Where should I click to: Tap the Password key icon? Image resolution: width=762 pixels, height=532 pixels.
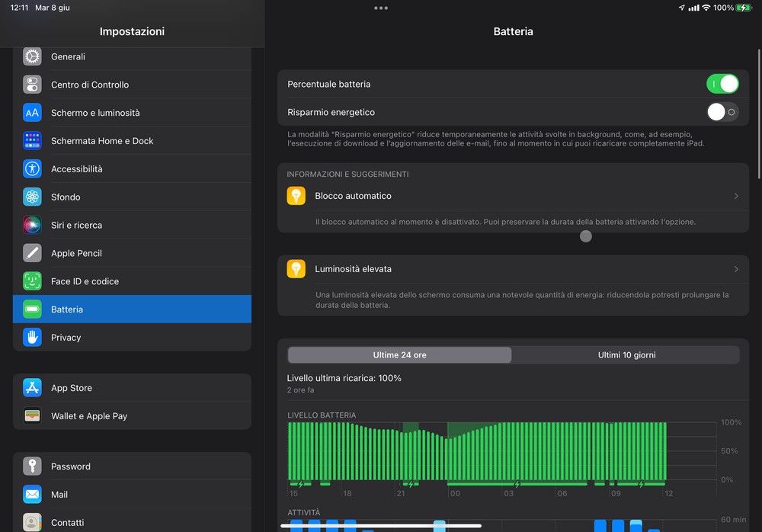[x=32, y=466]
